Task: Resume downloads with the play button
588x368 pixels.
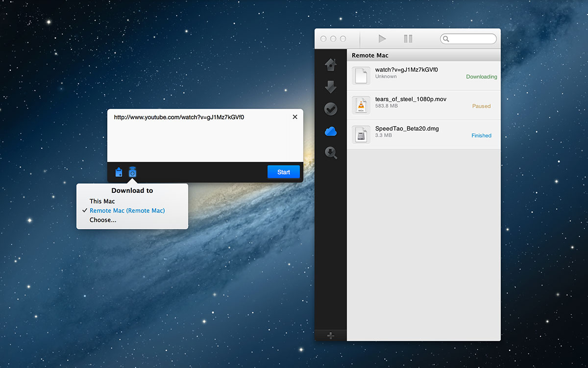Action: click(382, 39)
